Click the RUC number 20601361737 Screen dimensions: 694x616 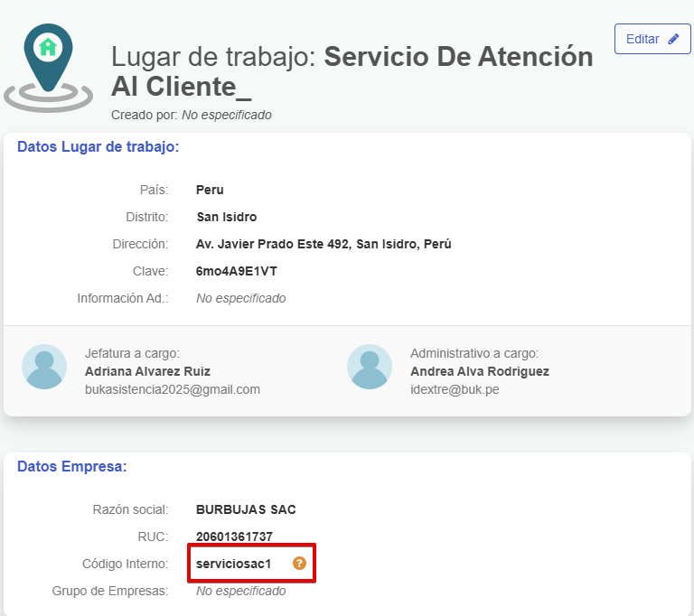[x=234, y=537]
